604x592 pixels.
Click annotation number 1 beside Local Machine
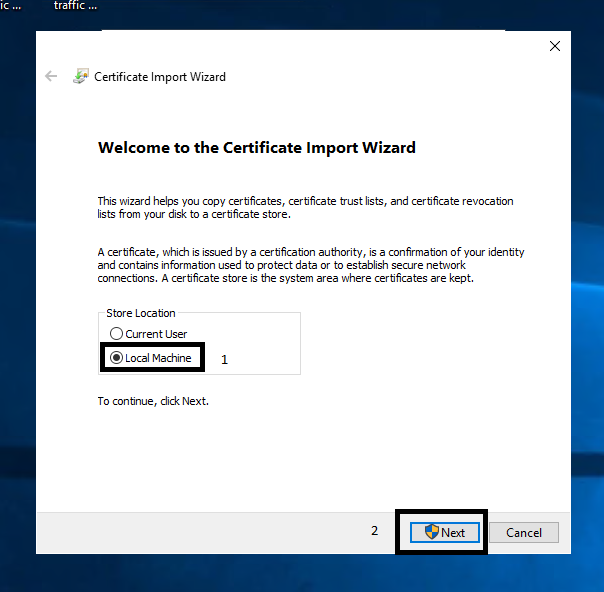224,359
